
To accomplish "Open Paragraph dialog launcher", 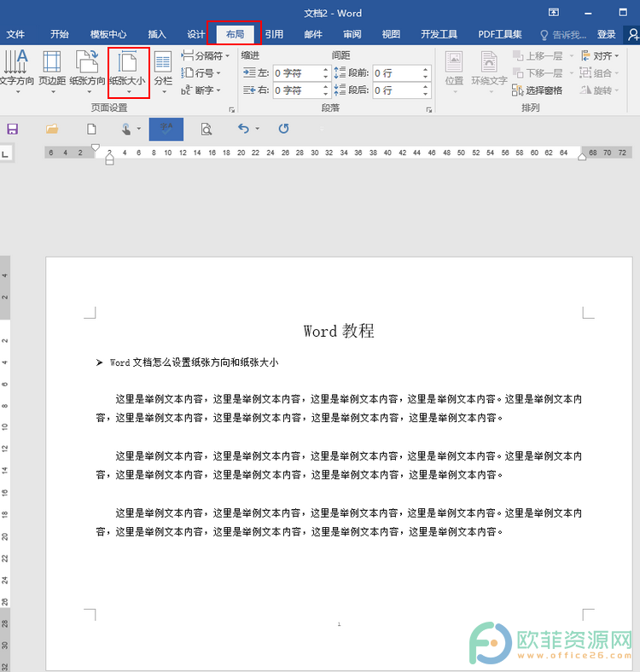I will pyautogui.click(x=429, y=110).
